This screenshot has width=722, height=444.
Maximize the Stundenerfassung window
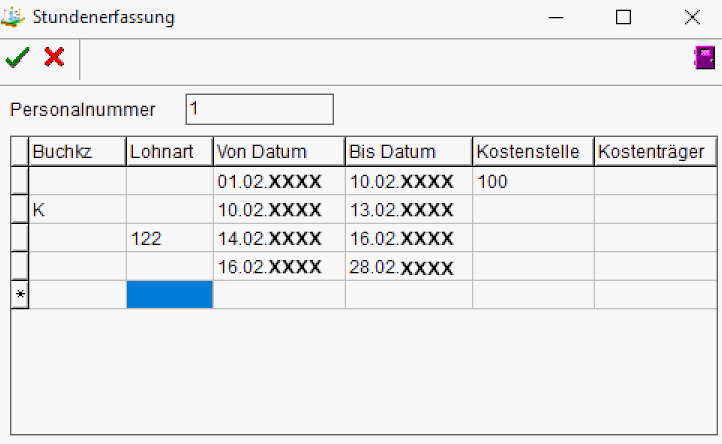click(x=624, y=17)
